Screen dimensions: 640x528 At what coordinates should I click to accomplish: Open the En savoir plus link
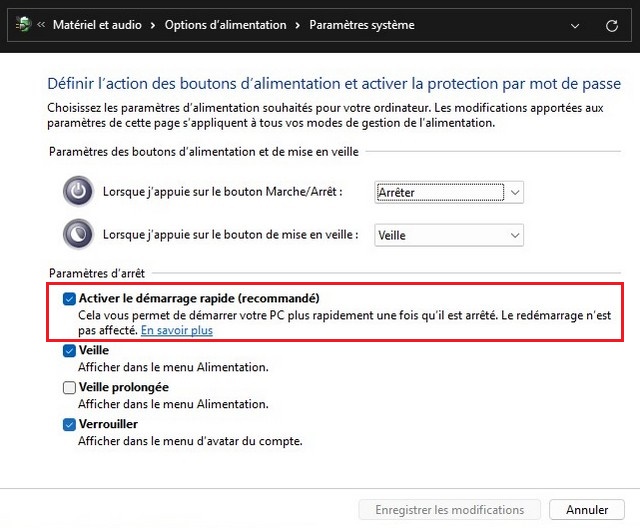(x=176, y=330)
